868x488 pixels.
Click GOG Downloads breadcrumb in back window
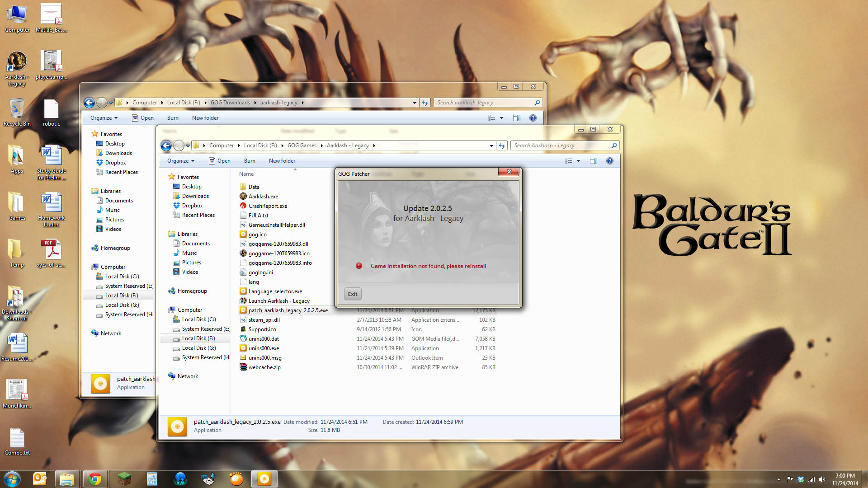(230, 103)
